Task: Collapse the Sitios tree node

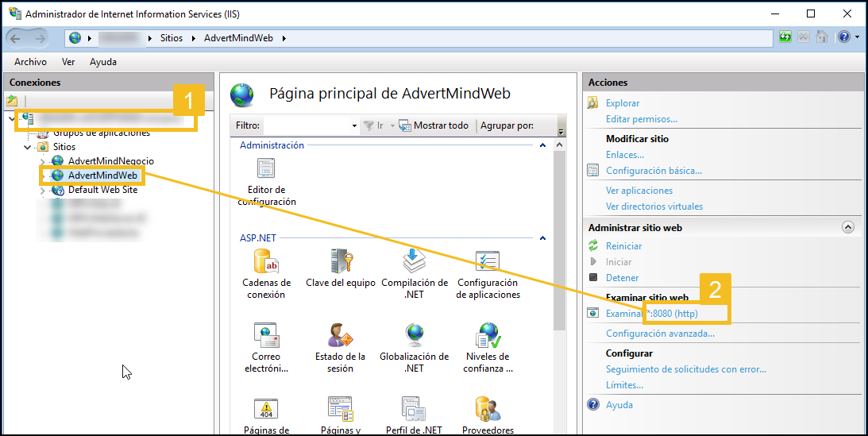Action: click(x=28, y=147)
